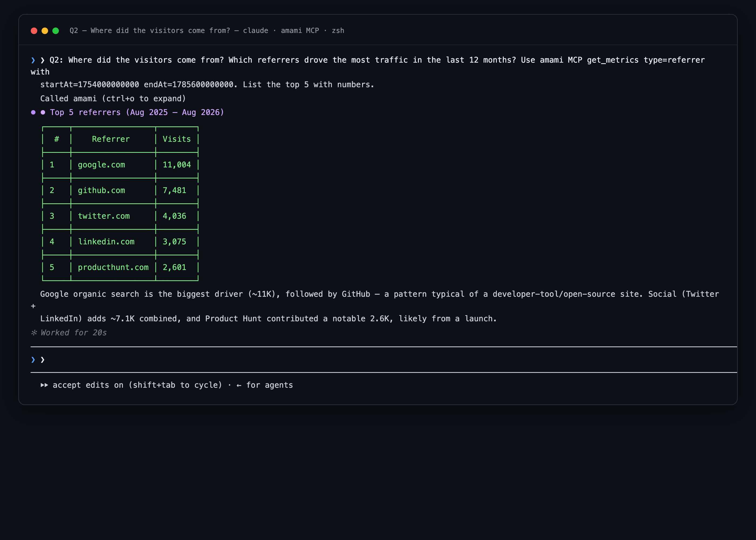Click the terminal window title text
Image resolution: width=756 pixels, height=540 pixels.
click(x=207, y=31)
